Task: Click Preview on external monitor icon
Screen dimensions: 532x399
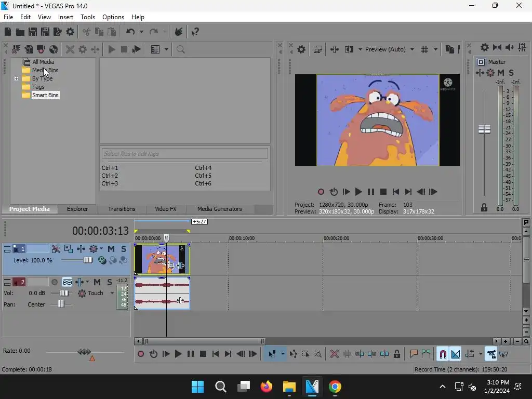Action: pos(318,49)
